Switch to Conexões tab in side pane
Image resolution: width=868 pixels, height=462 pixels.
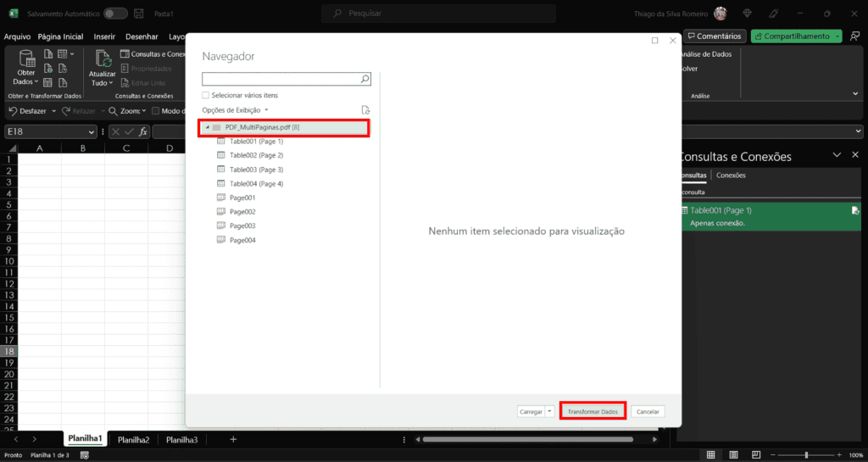pos(731,175)
